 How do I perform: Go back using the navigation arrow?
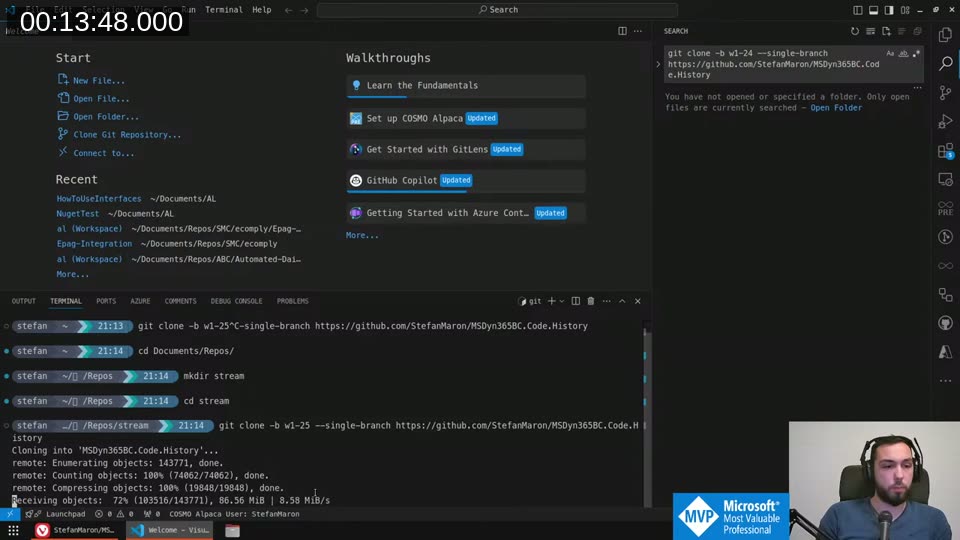(288, 10)
